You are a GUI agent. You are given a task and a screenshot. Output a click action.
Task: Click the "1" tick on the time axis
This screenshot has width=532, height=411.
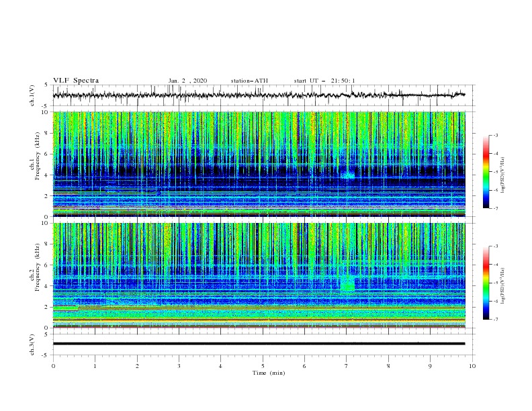tap(95, 366)
